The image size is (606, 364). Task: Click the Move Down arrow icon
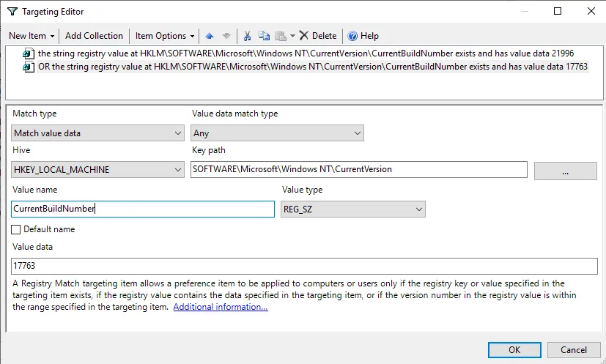coord(226,36)
